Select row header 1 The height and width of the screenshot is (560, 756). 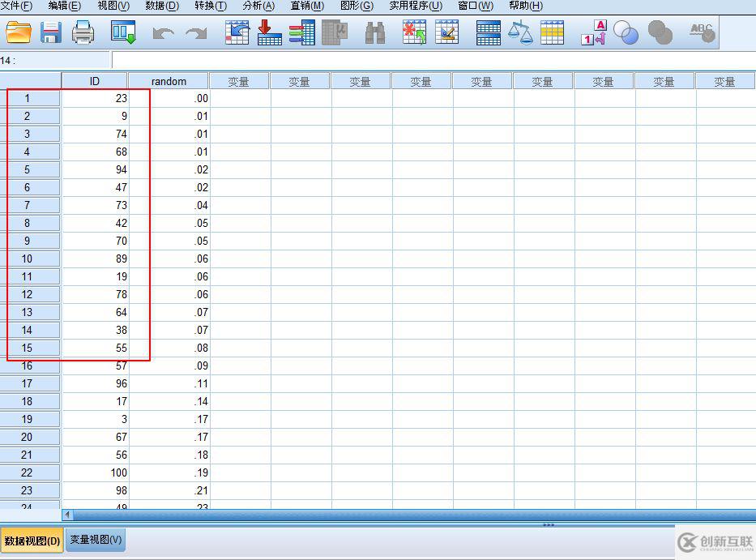(x=30, y=98)
